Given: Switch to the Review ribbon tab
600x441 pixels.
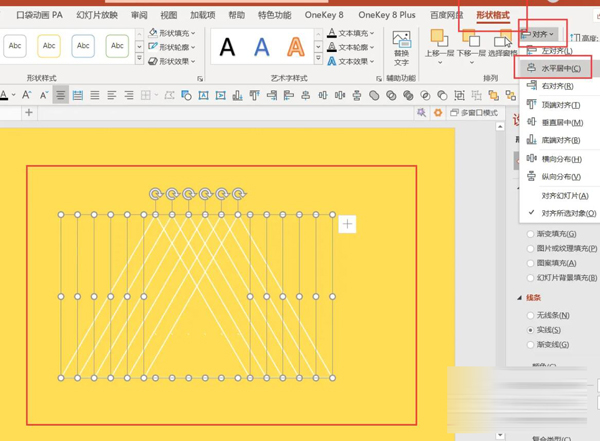Looking at the screenshot, I should tap(139, 15).
